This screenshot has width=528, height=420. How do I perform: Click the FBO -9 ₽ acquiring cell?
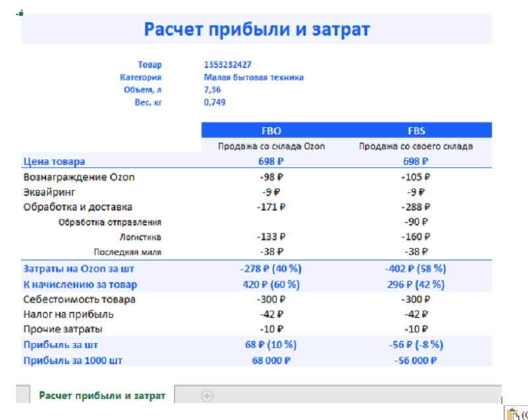click(x=271, y=192)
